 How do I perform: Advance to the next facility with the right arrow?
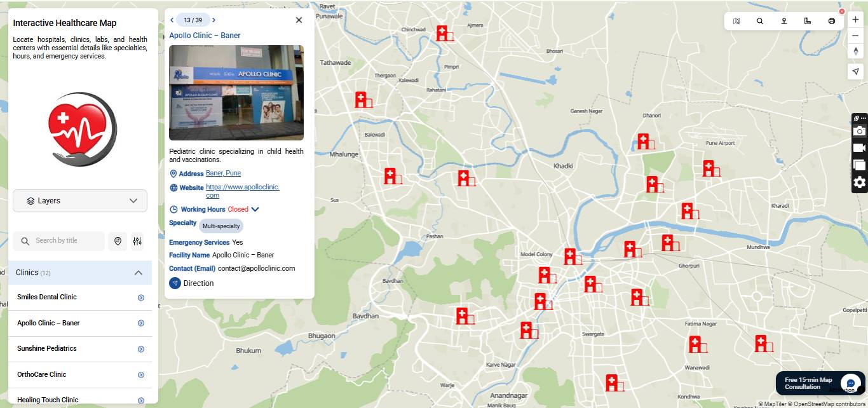coord(214,20)
